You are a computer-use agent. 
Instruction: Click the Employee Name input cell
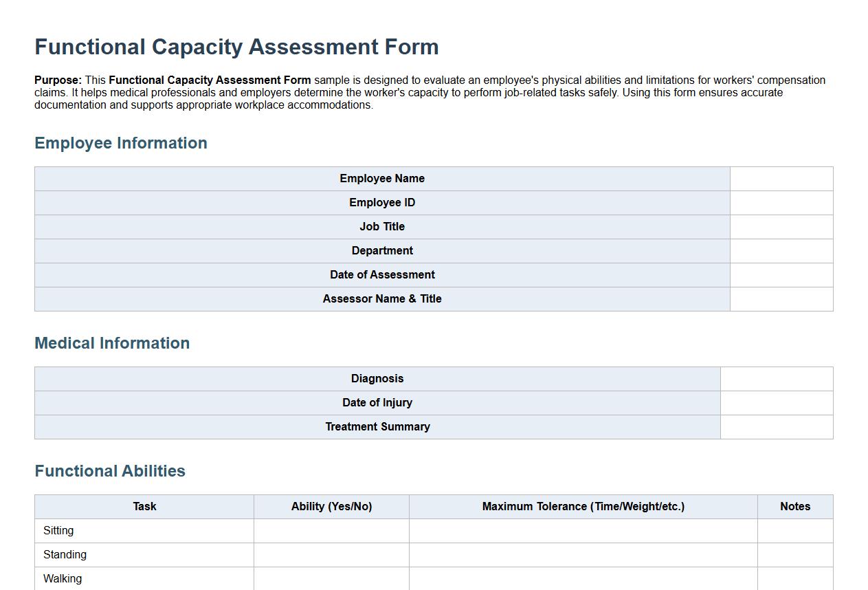click(x=780, y=178)
